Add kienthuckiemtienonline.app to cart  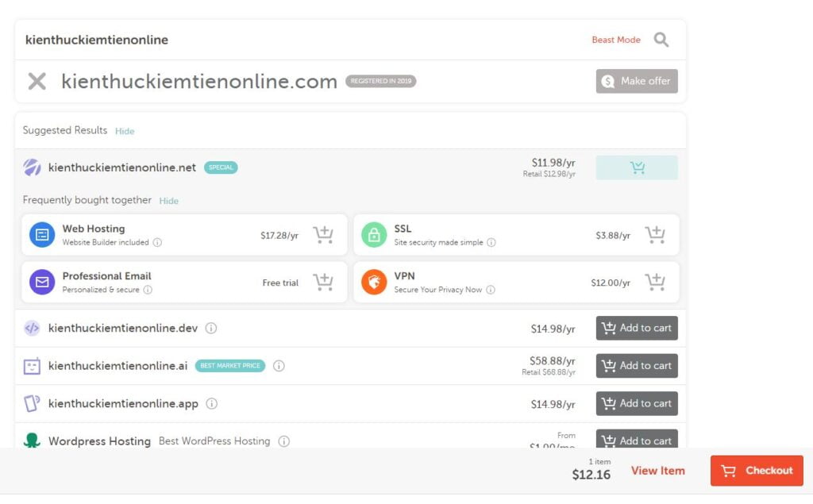[637, 403]
